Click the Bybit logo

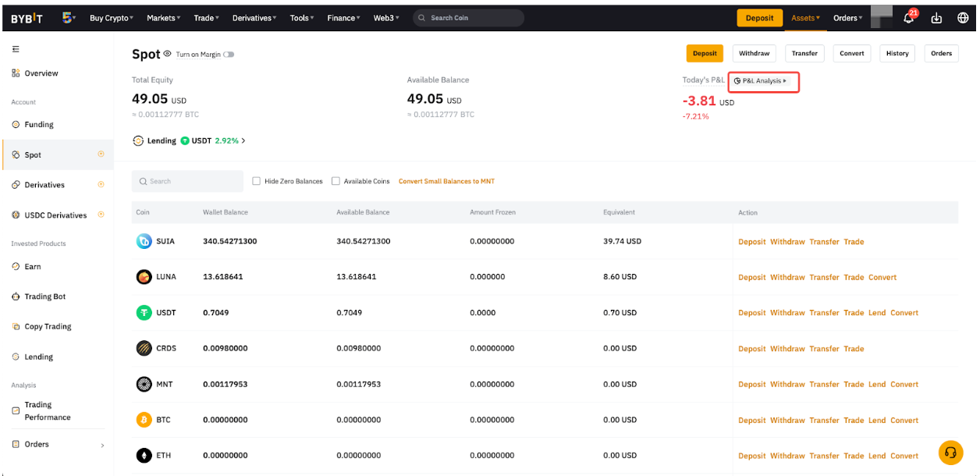pyautogui.click(x=27, y=18)
